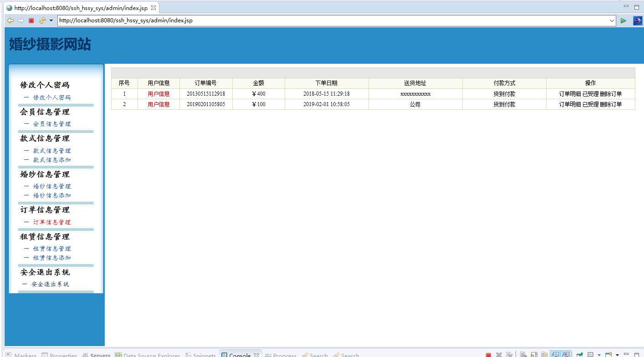Click the browser Back navigation arrow
This screenshot has width=644, height=357.
(10, 20)
